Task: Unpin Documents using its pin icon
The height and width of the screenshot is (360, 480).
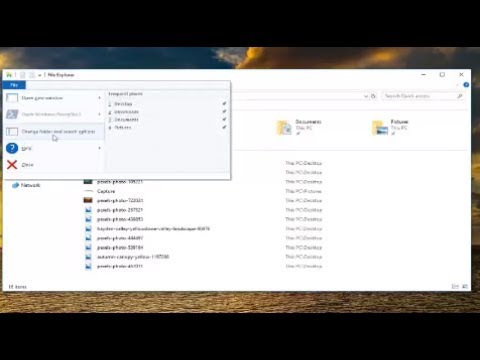Action: click(x=224, y=119)
